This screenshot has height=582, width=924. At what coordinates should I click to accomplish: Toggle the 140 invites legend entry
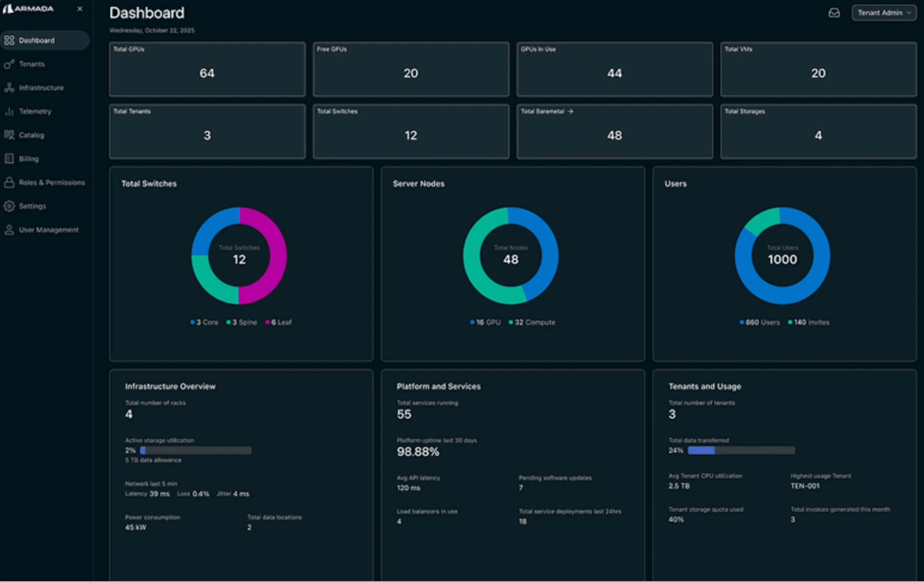[x=809, y=323]
